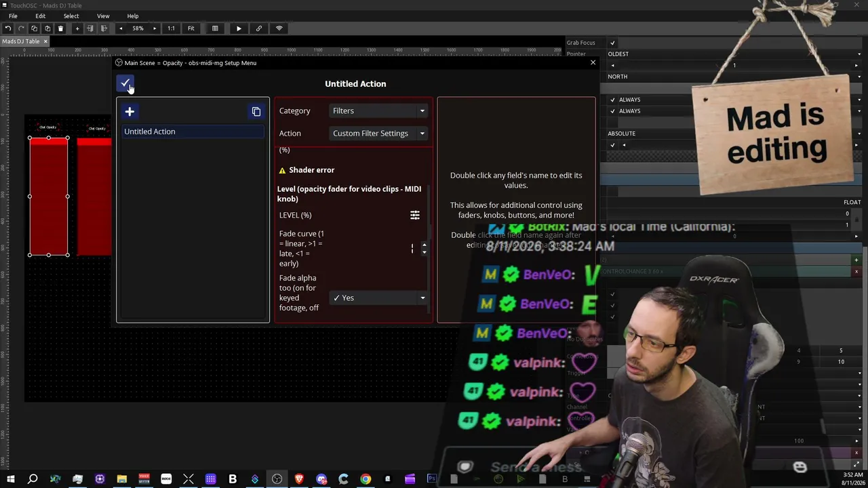Open Google Chrome from the taskbar
The width and height of the screenshot is (868, 488).
[x=366, y=479]
